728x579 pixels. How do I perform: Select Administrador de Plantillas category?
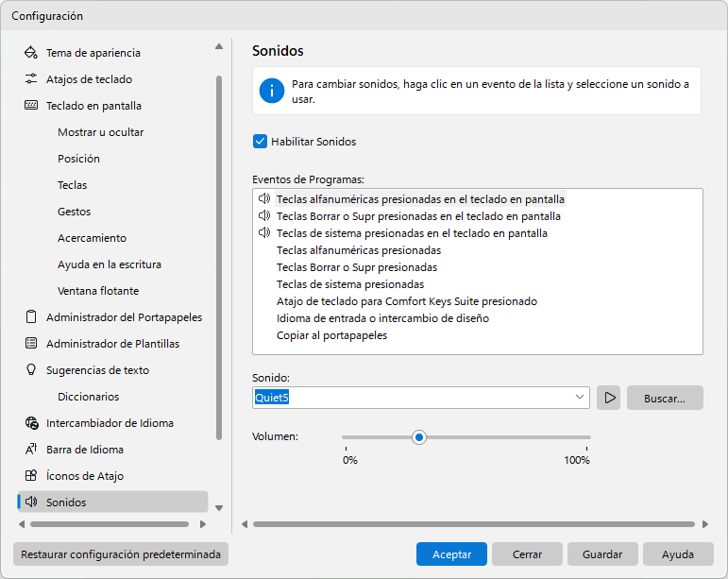(x=112, y=344)
